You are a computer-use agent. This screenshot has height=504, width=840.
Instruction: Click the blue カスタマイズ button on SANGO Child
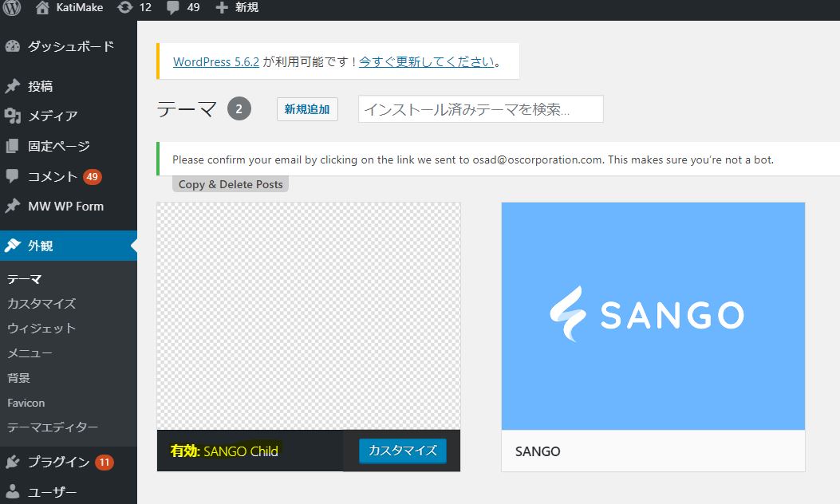402,451
